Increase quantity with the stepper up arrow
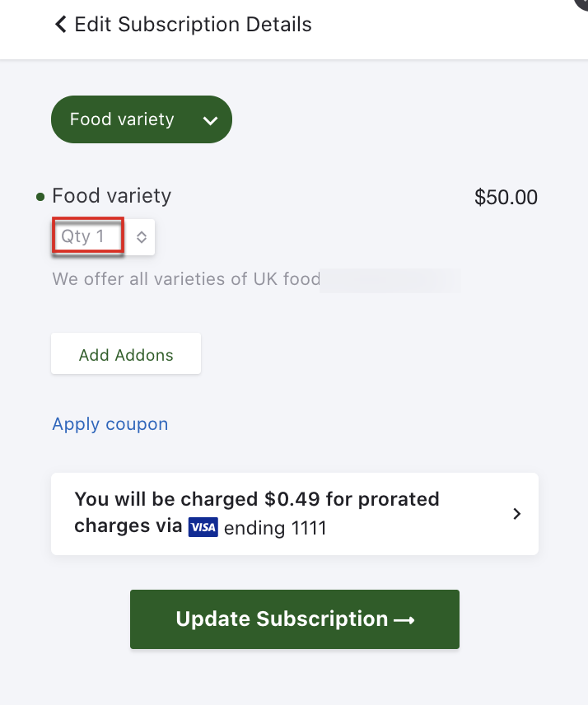Image resolution: width=588 pixels, height=705 pixels. click(142, 234)
